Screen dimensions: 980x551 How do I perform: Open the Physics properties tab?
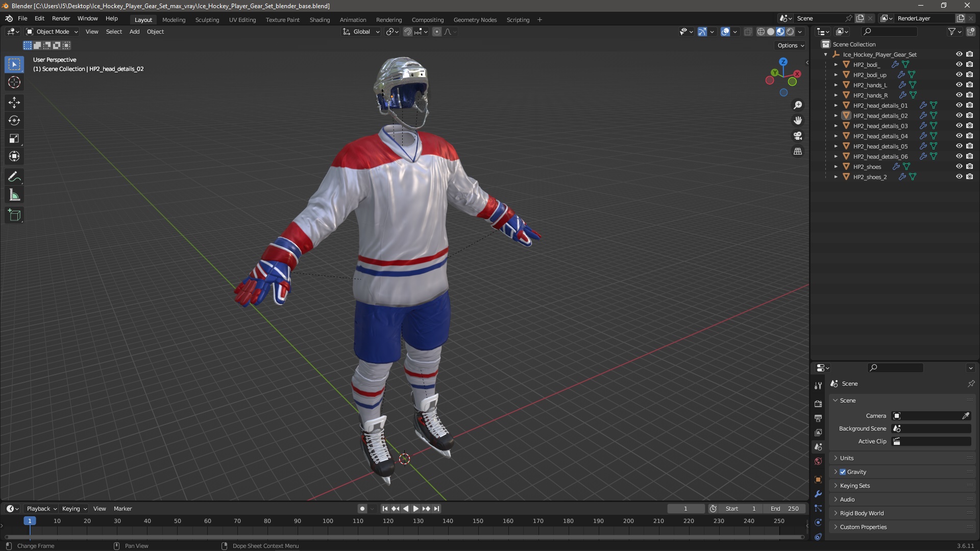pos(818,522)
